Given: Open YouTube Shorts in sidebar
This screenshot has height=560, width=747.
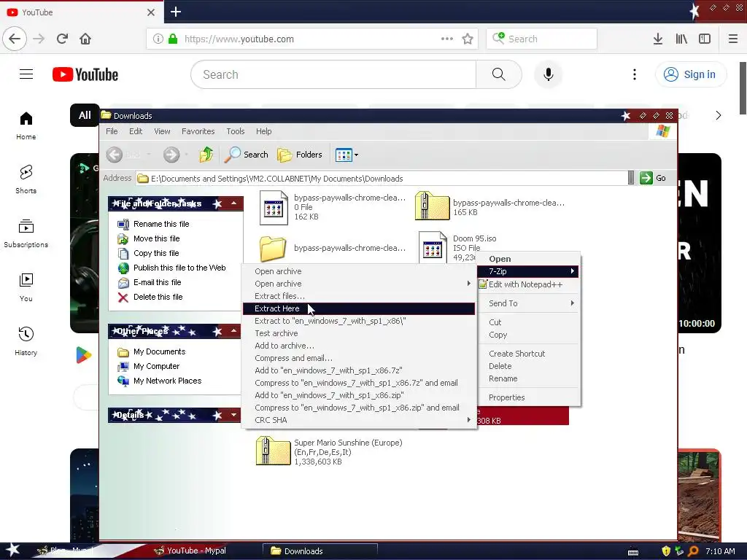Looking at the screenshot, I should click(26, 179).
